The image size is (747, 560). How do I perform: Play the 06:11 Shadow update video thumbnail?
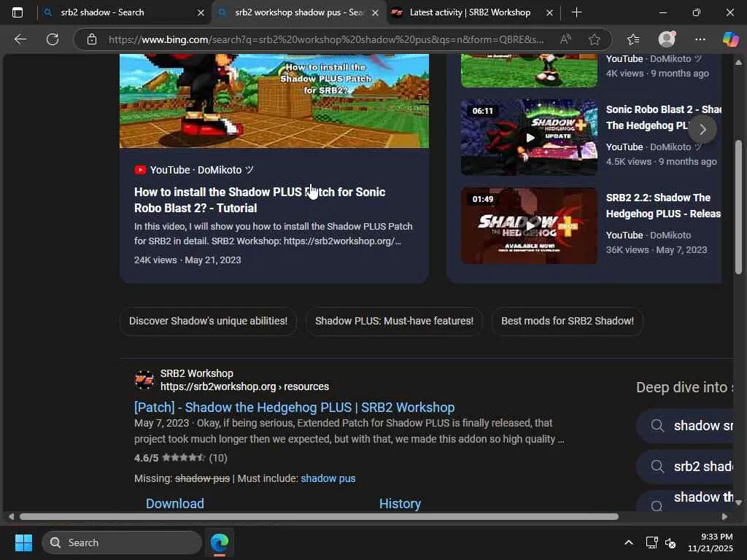click(529, 138)
